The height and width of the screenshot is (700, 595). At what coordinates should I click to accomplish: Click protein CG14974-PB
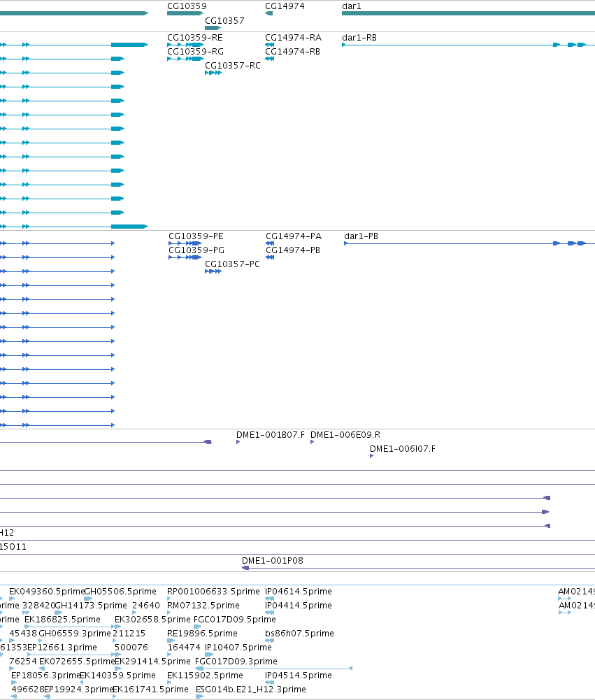[293, 250]
